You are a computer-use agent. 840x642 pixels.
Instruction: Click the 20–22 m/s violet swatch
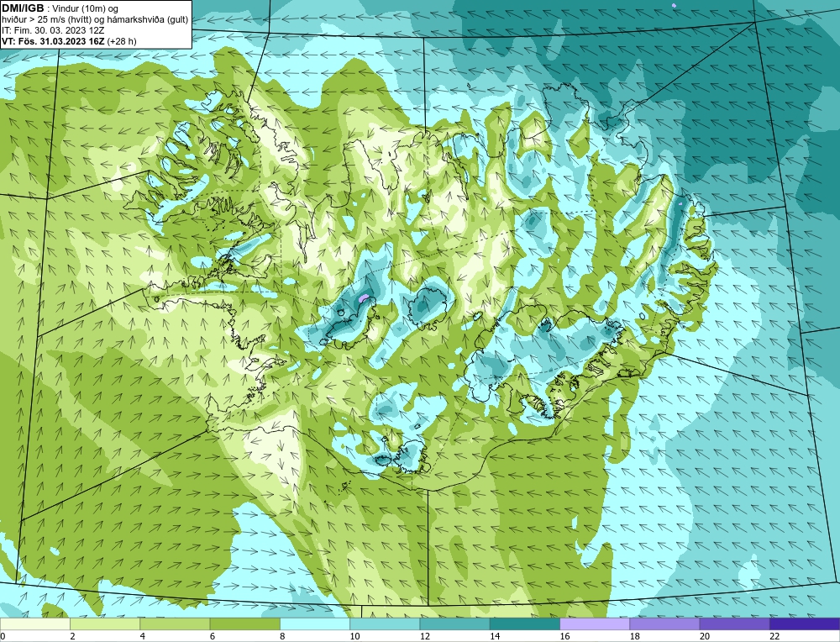click(x=734, y=624)
